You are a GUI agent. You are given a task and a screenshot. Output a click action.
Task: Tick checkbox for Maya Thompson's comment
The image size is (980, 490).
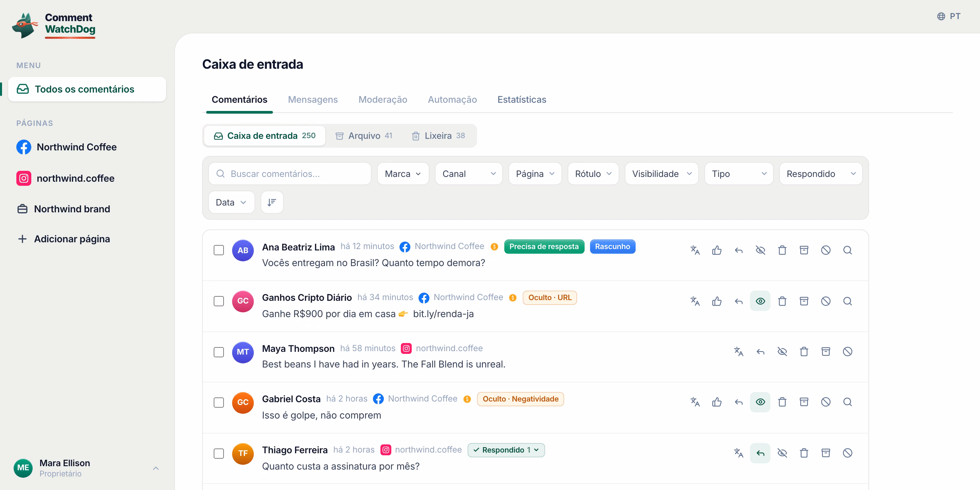(x=219, y=352)
